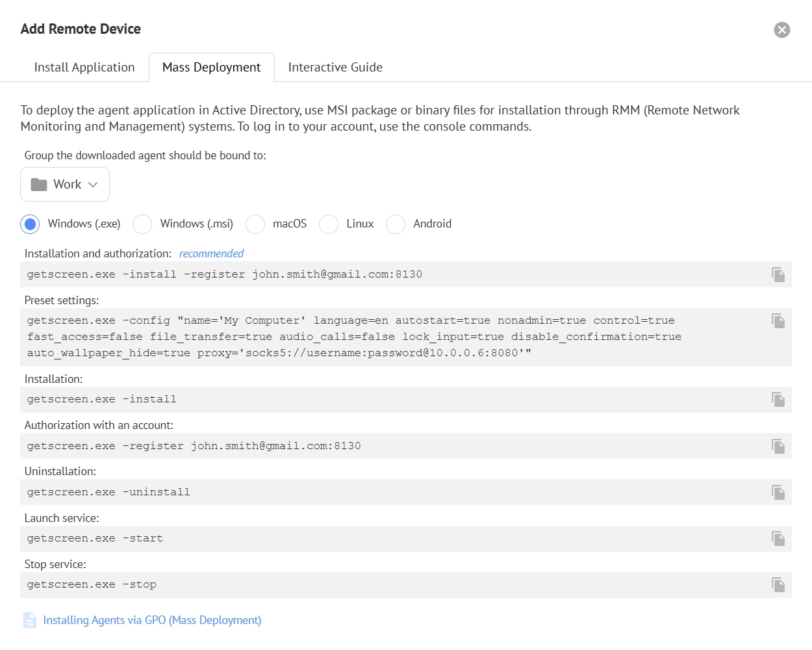The image size is (812, 650).
Task: Copy the uninstallation command
Action: (x=778, y=492)
